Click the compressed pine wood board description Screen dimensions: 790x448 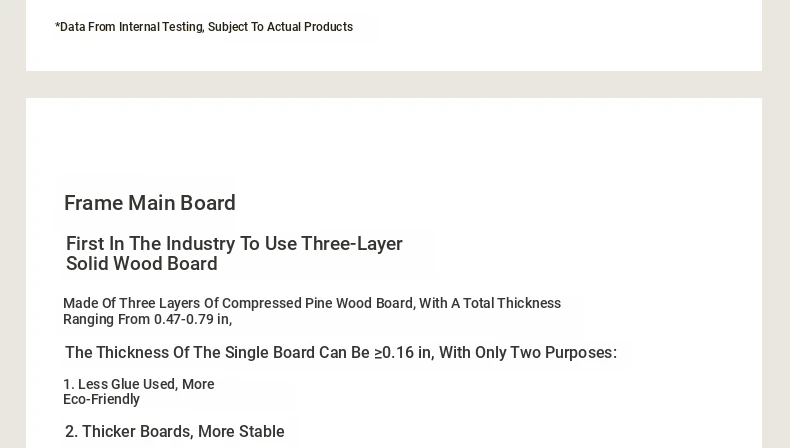pos(312,311)
